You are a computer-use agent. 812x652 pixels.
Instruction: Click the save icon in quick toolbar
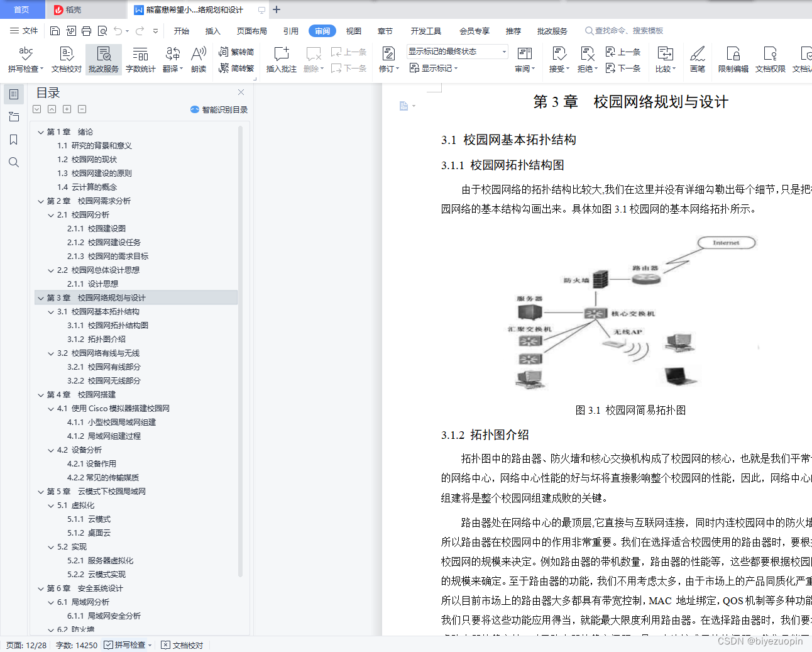(55, 31)
